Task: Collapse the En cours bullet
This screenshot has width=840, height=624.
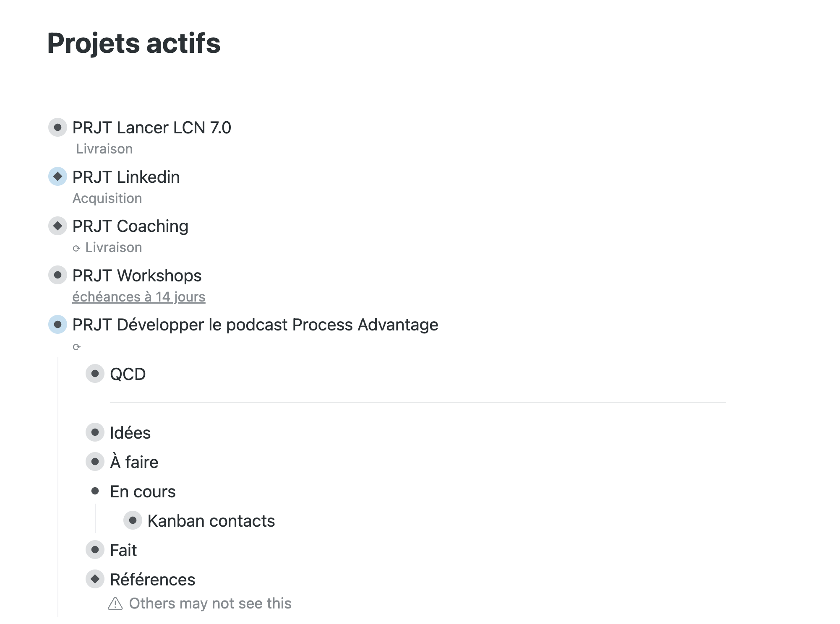Action: (x=95, y=491)
